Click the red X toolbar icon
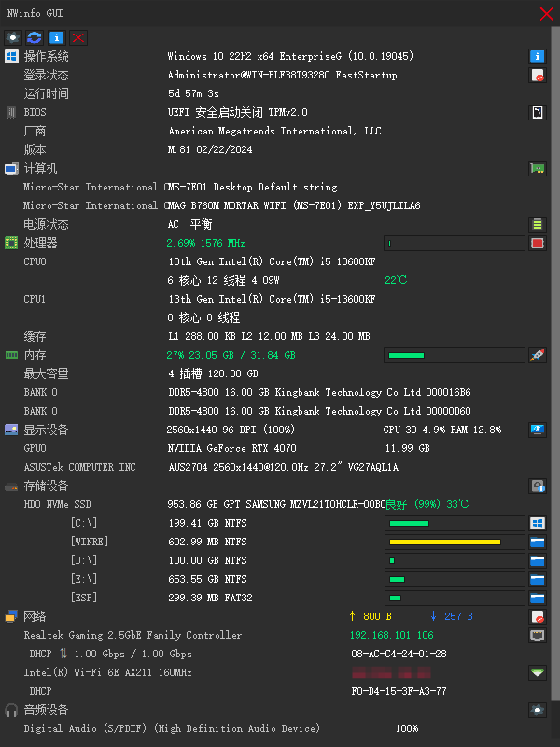Screen dimensions: 560x747 click(x=78, y=37)
